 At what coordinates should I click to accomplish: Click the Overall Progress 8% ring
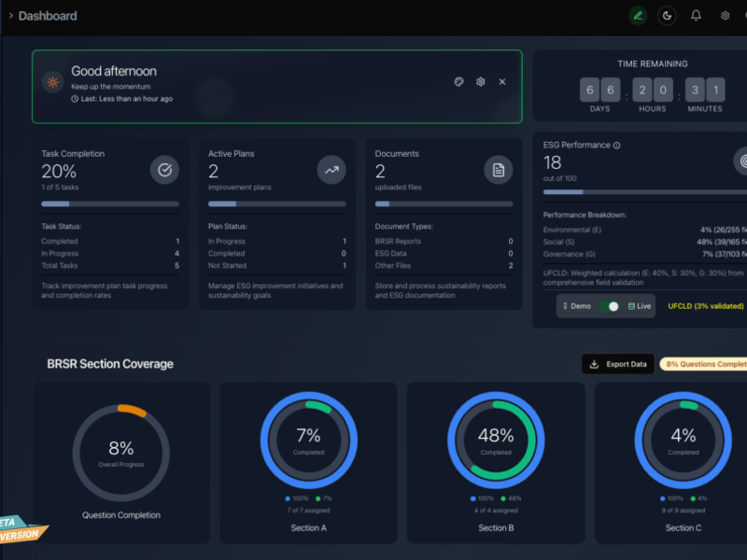pyautogui.click(x=121, y=453)
